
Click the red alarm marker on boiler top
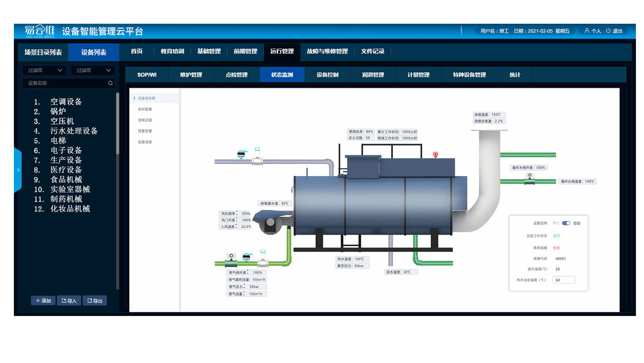435,155
